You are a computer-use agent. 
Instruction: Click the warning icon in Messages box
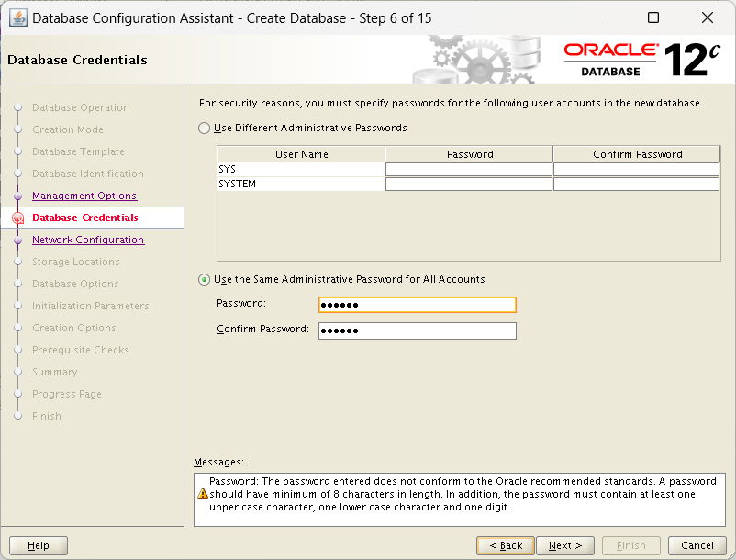click(203, 494)
